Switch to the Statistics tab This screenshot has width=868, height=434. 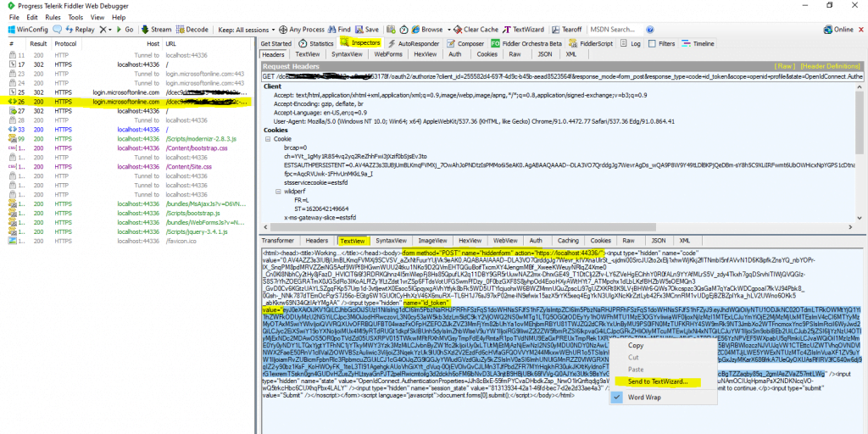click(x=317, y=43)
